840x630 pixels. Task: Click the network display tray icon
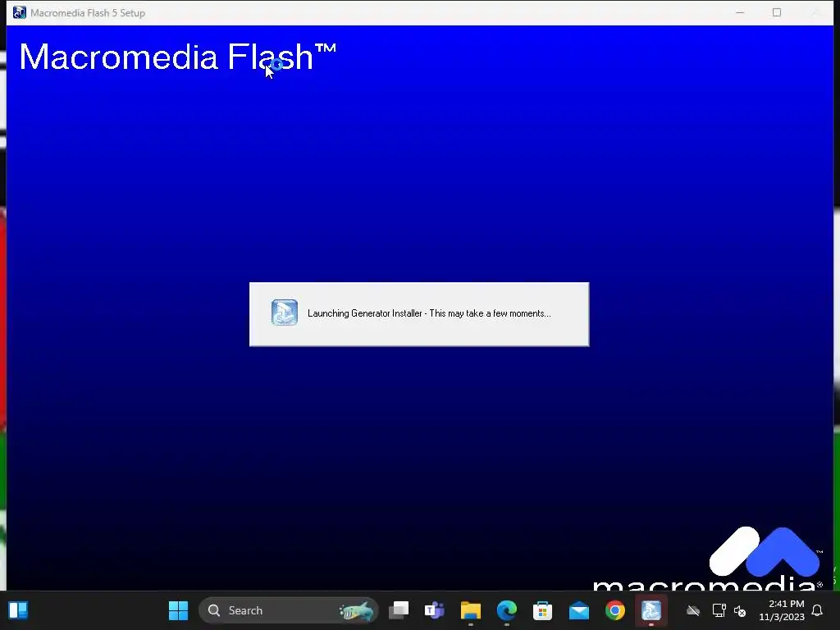(x=719, y=610)
